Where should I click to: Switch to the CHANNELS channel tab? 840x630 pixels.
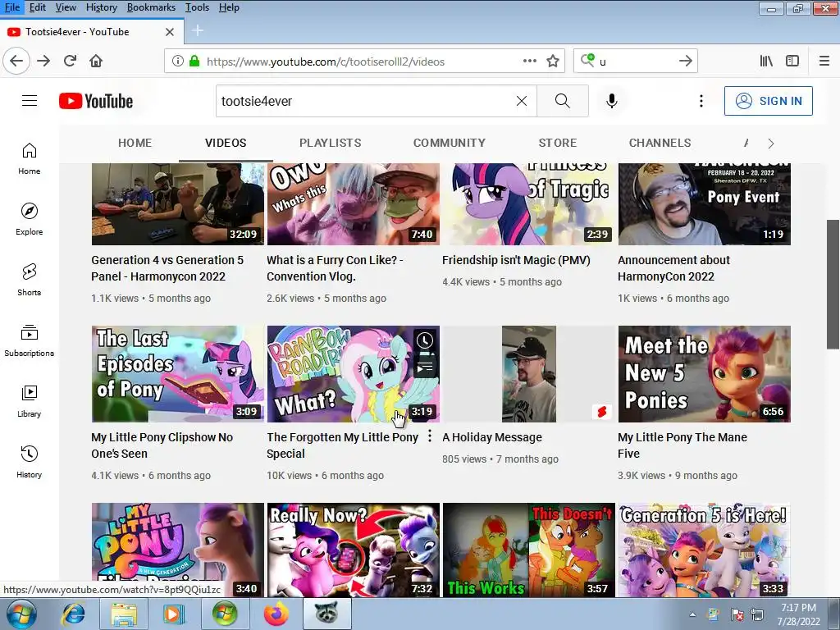[660, 143]
